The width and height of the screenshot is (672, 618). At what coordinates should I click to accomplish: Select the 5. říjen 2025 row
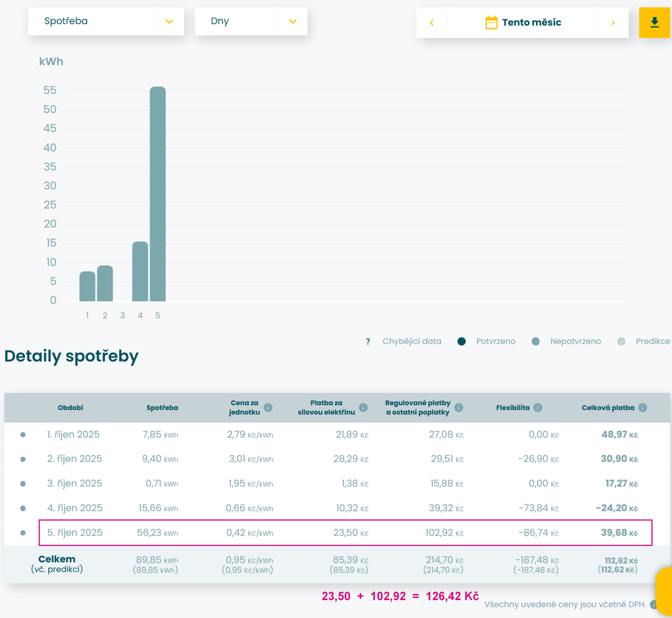tap(74, 532)
